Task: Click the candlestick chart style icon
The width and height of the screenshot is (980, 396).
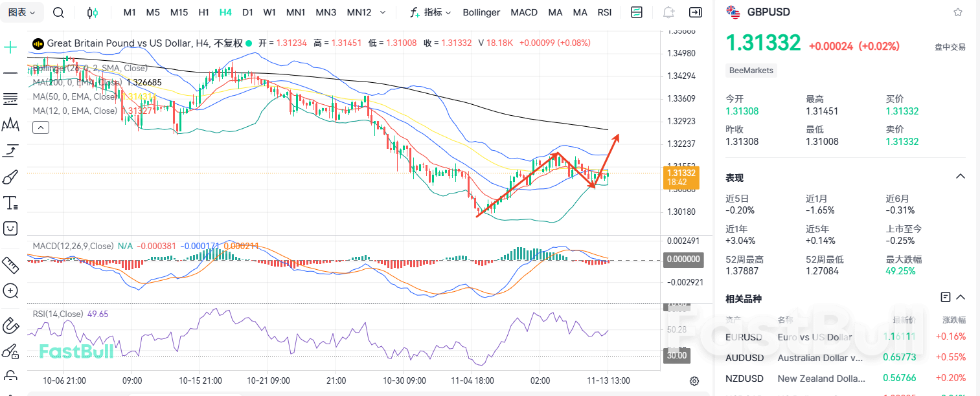Action: tap(93, 12)
